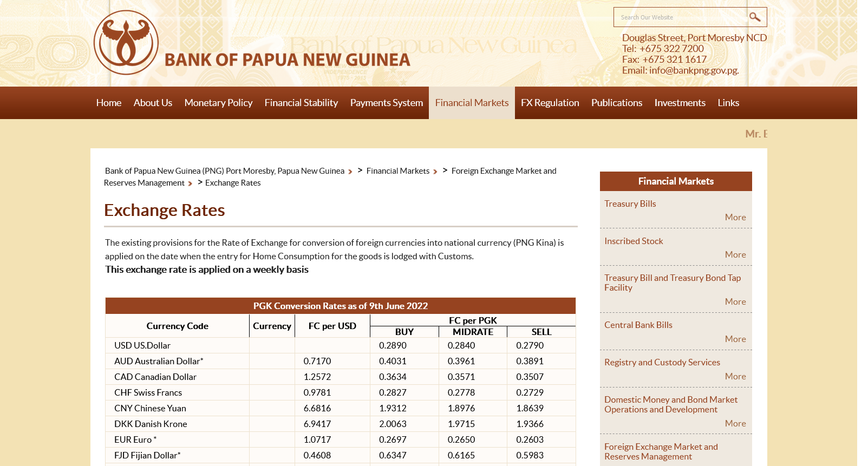Screen dimensions: 868x466
Task: Follow the Foreign Exchange Market breadcrumb link
Action: pos(504,171)
